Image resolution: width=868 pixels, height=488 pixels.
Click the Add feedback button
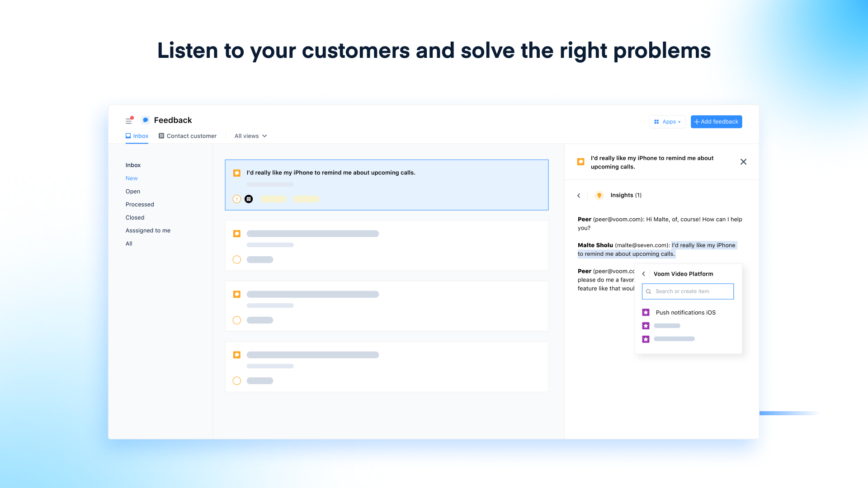coord(716,122)
